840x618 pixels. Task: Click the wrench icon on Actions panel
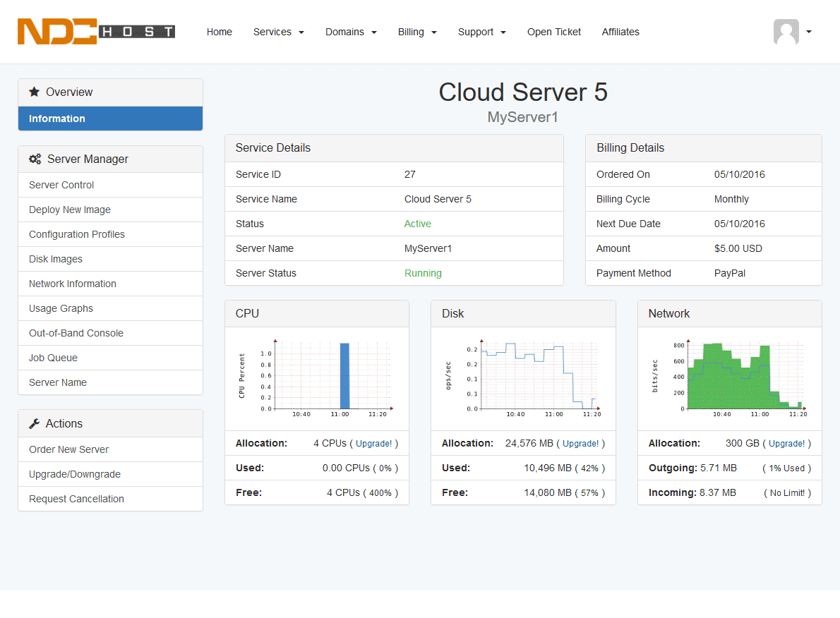click(x=35, y=423)
